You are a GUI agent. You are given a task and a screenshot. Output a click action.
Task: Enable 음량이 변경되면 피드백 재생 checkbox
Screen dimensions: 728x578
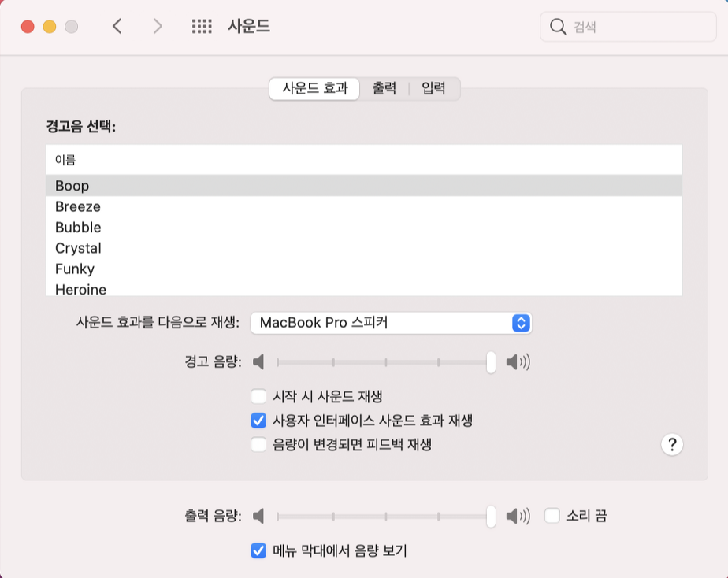click(258, 445)
